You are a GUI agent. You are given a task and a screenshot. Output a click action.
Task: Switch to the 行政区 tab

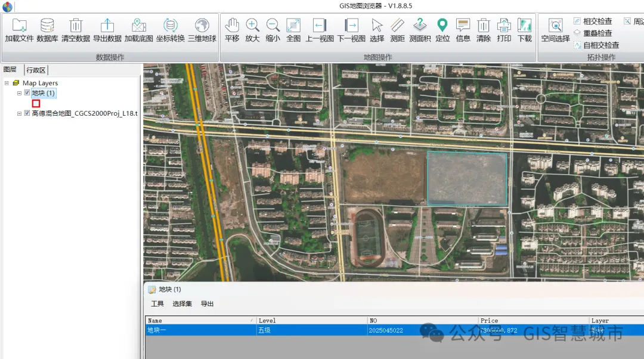[36, 70]
